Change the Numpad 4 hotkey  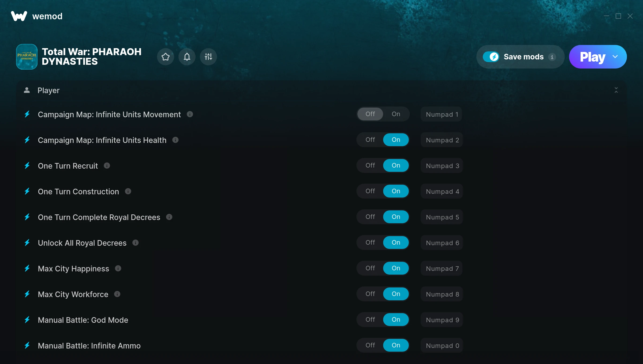click(442, 191)
